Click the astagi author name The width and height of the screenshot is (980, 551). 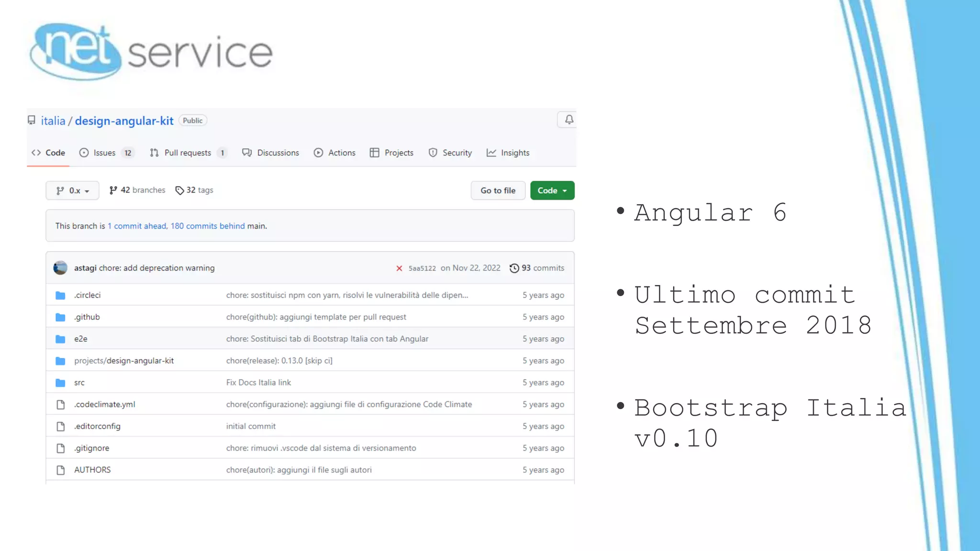(x=85, y=268)
